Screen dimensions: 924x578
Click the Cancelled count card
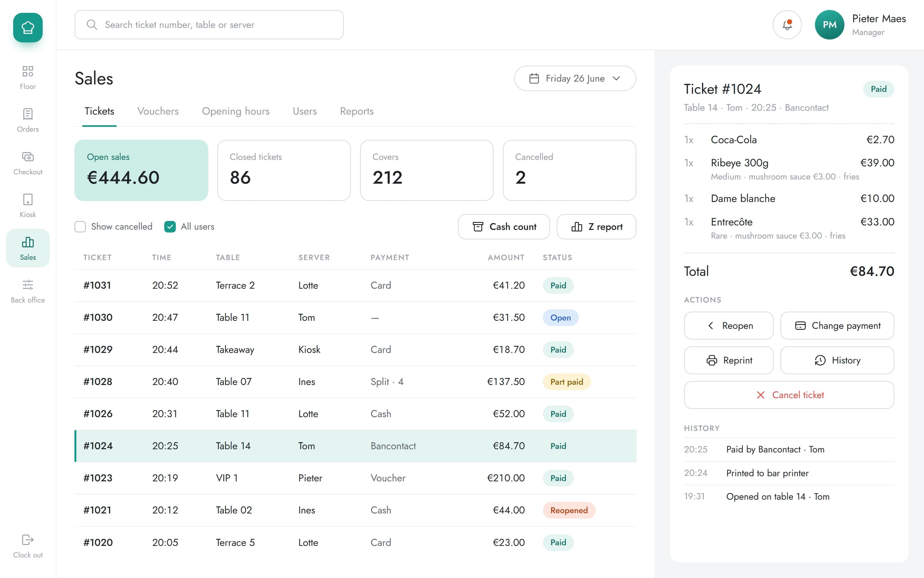[569, 170]
